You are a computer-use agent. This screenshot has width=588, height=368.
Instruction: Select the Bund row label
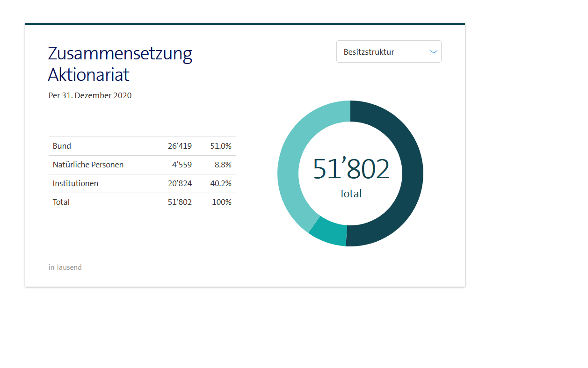[62, 146]
